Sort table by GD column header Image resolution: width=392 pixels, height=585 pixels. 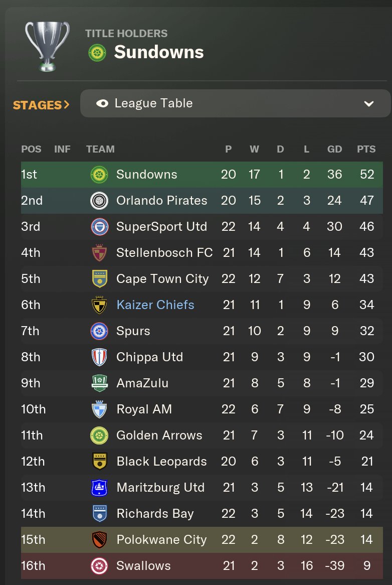[x=334, y=149]
